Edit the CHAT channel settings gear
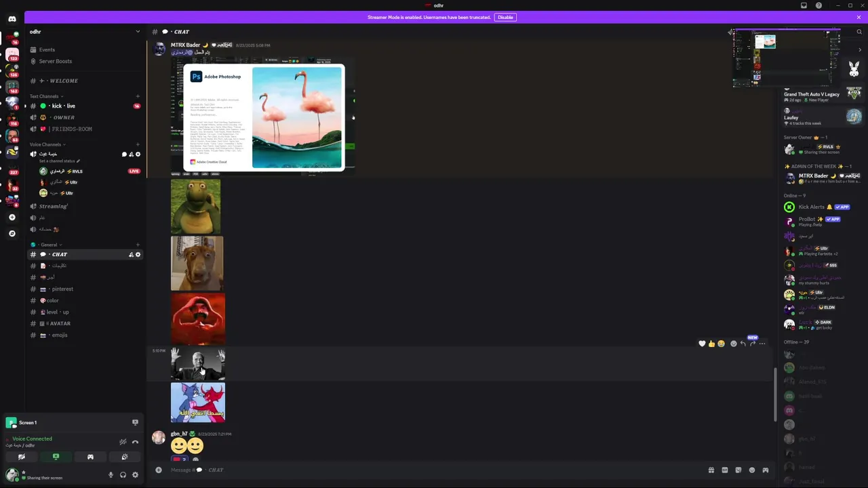The image size is (868, 488). tap(138, 255)
